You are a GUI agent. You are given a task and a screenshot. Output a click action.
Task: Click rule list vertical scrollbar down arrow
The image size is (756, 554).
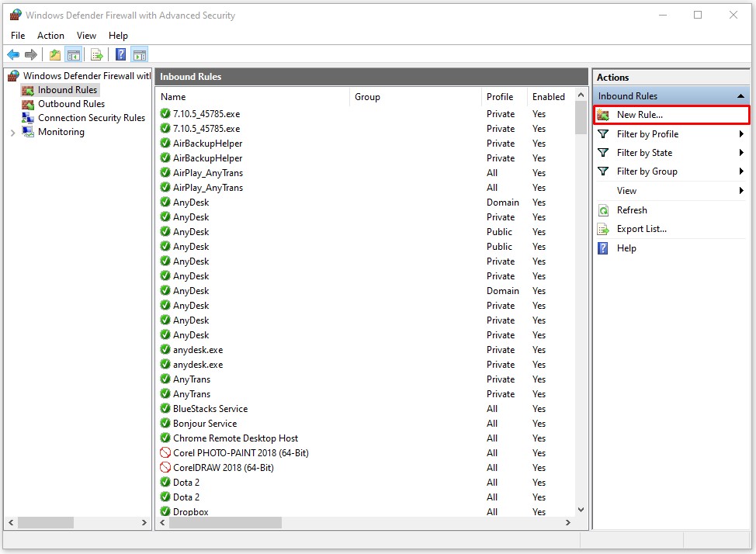tap(581, 510)
